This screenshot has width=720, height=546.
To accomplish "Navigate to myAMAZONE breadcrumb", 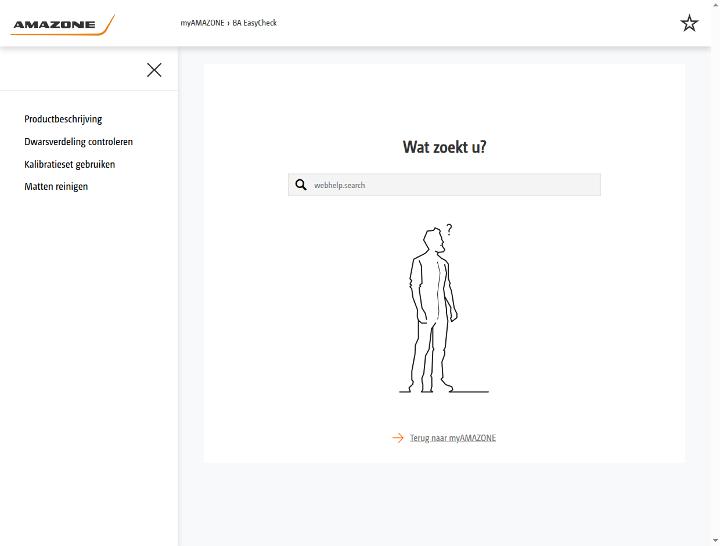I will pyautogui.click(x=202, y=23).
